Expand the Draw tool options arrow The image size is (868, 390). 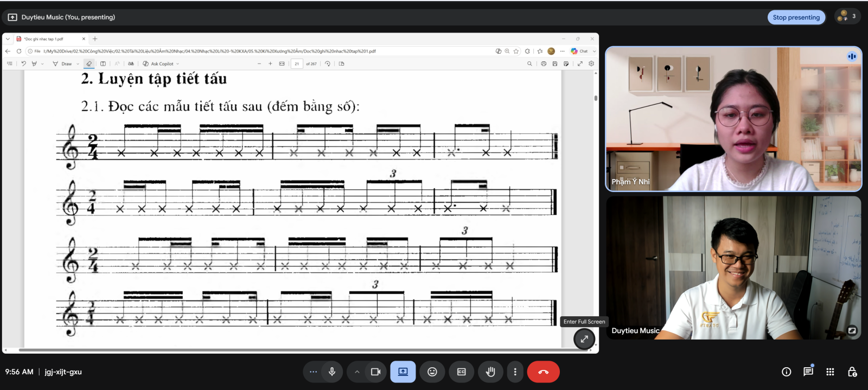(x=78, y=64)
